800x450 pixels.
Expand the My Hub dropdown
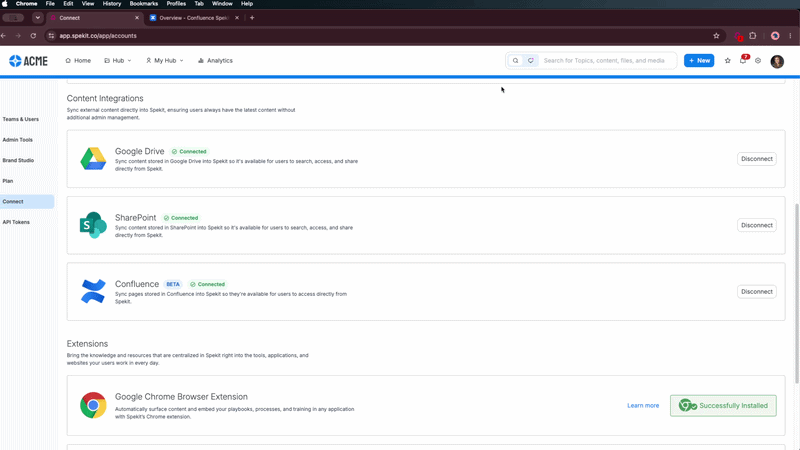(164, 60)
